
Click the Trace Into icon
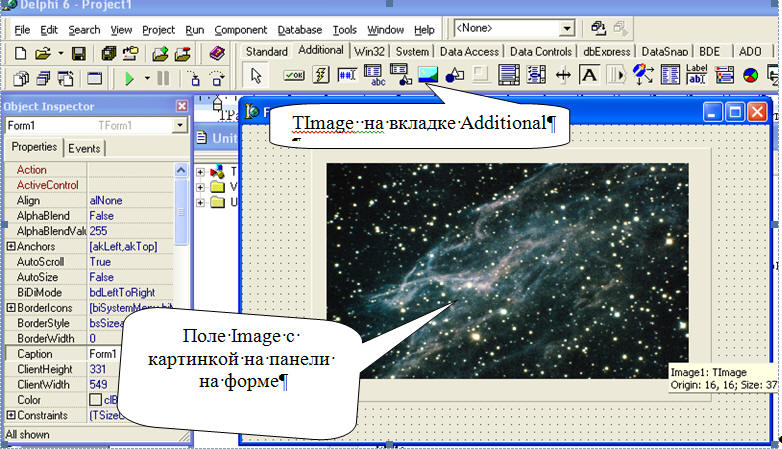point(195,78)
